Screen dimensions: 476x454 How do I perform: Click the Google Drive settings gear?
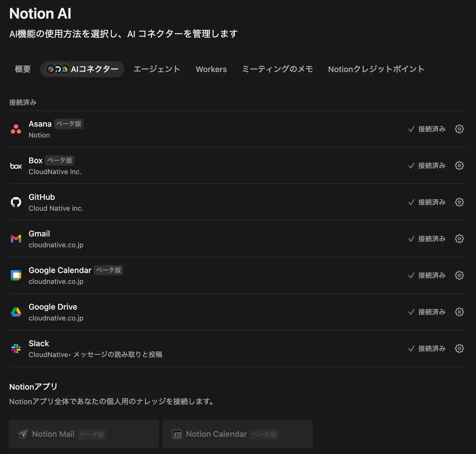coord(459,312)
